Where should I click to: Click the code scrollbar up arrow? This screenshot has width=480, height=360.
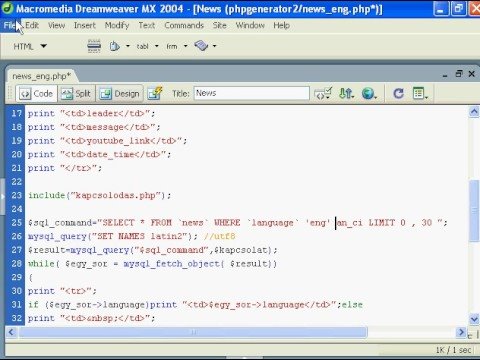(474, 111)
